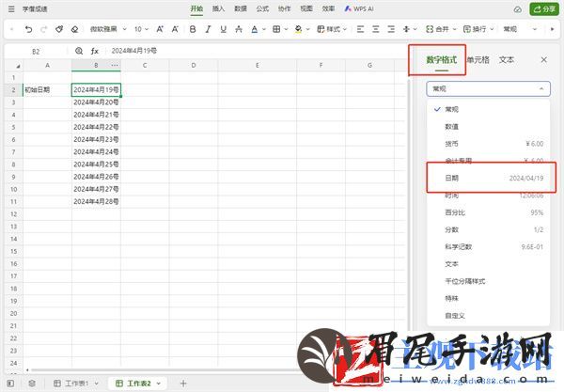Switch to the 协作 tab
Viewport: 564px width, 392px height.
(x=284, y=9)
